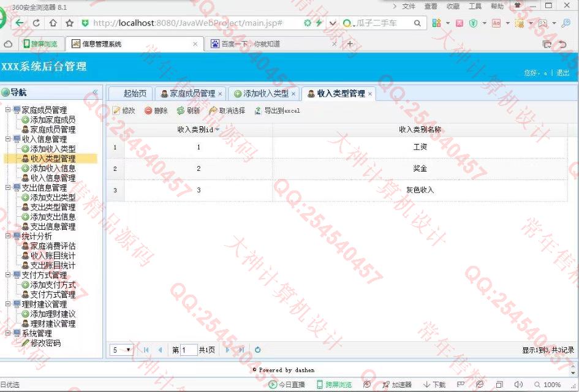
Task: Click the 删除 delete toolbar button
Action: point(156,110)
